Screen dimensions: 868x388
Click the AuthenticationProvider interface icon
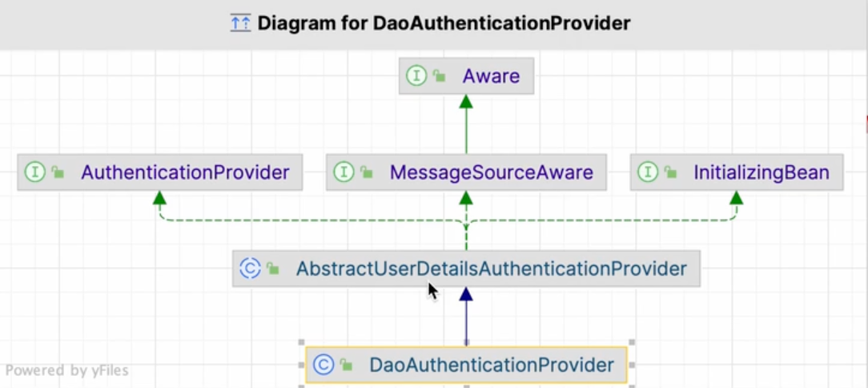[35, 172]
